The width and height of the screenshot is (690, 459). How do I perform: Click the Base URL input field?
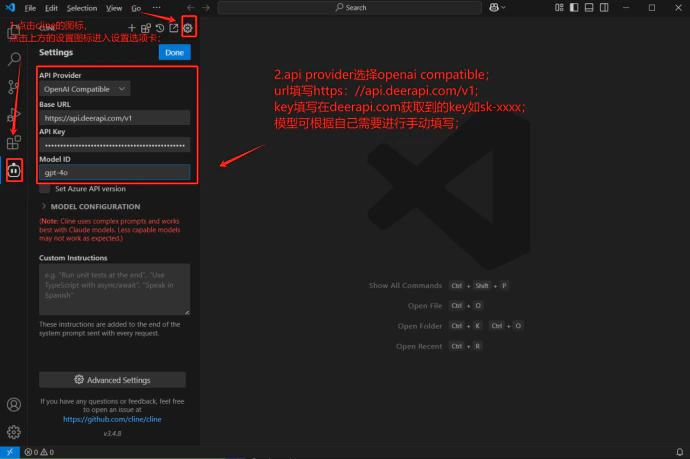114,118
